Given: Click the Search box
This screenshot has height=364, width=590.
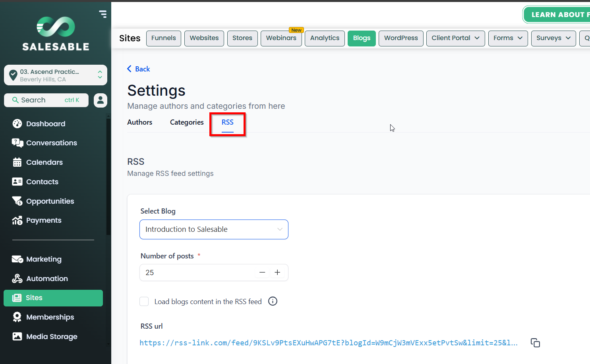Looking at the screenshot, I should click(46, 100).
